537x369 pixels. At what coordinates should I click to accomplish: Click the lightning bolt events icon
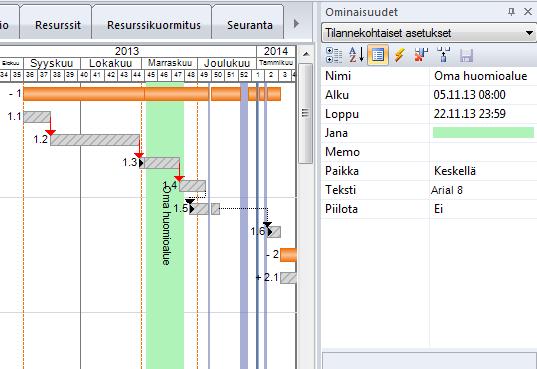pyautogui.click(x=399, y=55)
